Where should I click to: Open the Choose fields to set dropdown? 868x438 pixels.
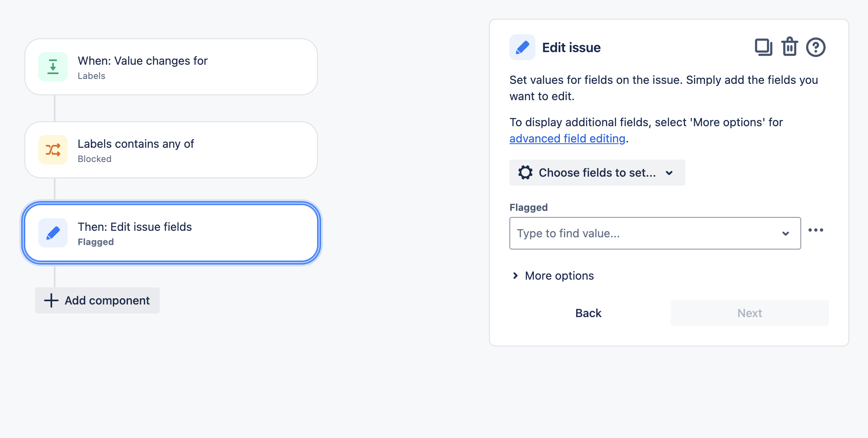[597, 173]
